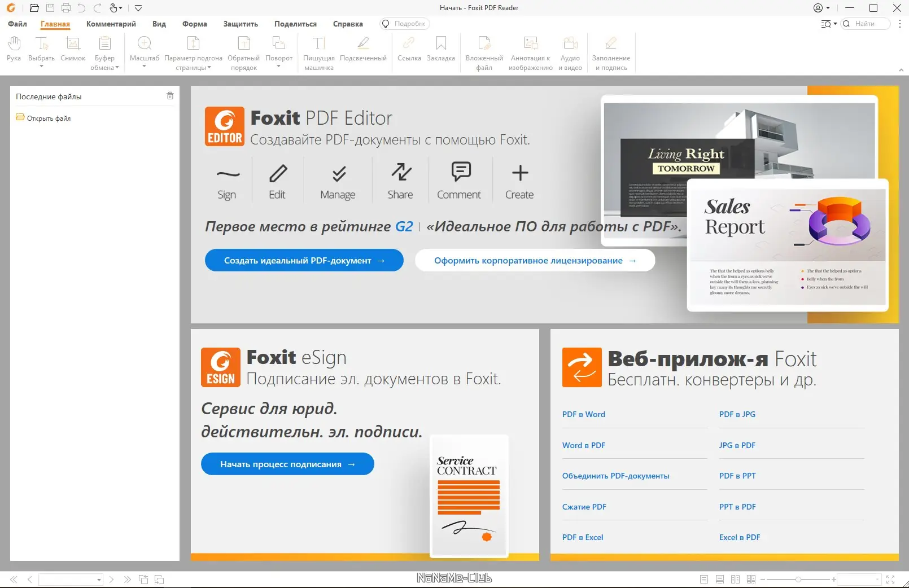Click Начать процесс подписания button

click(x=287, y=464)
